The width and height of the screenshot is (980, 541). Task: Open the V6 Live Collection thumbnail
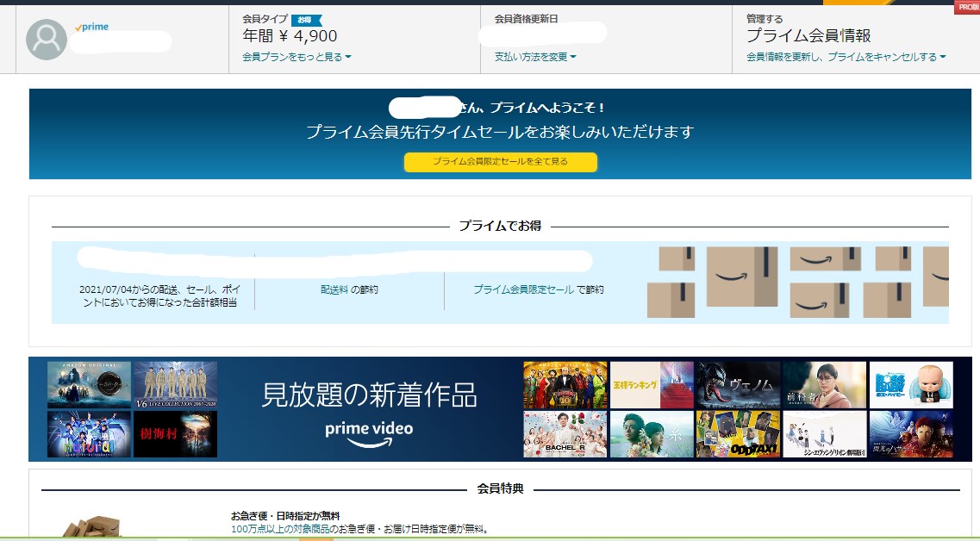click(x=176, y=385)
